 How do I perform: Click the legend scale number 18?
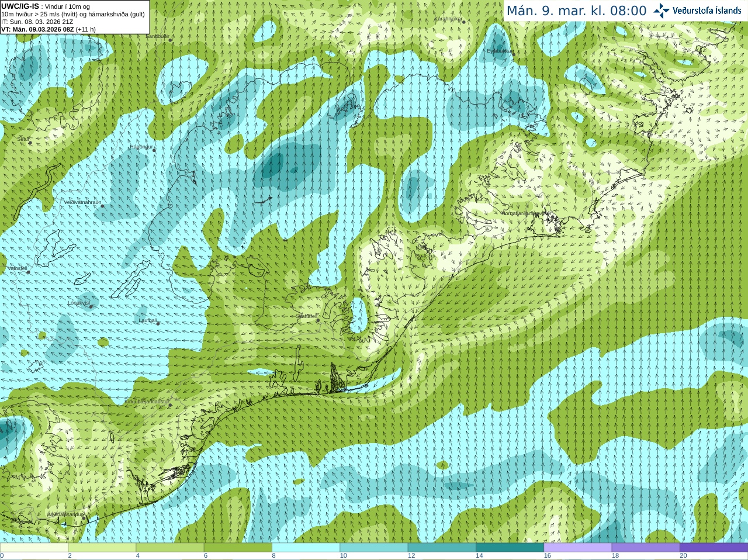(615, 555)
